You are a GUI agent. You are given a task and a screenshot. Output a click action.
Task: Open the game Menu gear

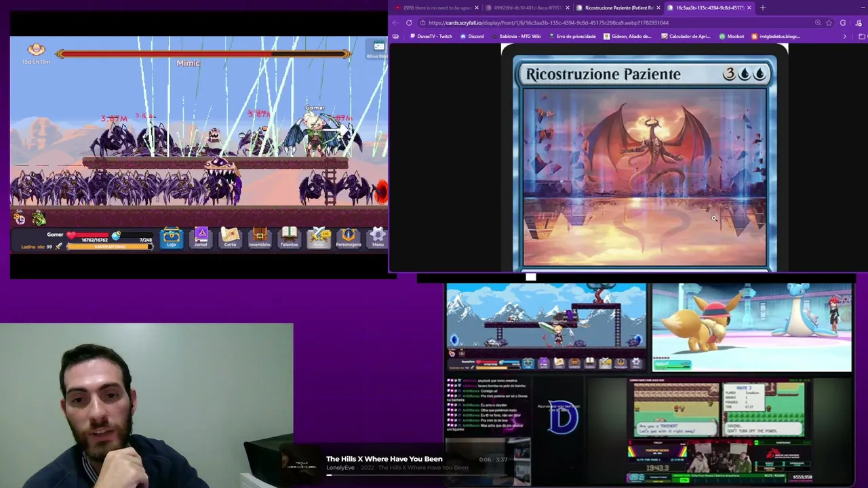[378, 237]
